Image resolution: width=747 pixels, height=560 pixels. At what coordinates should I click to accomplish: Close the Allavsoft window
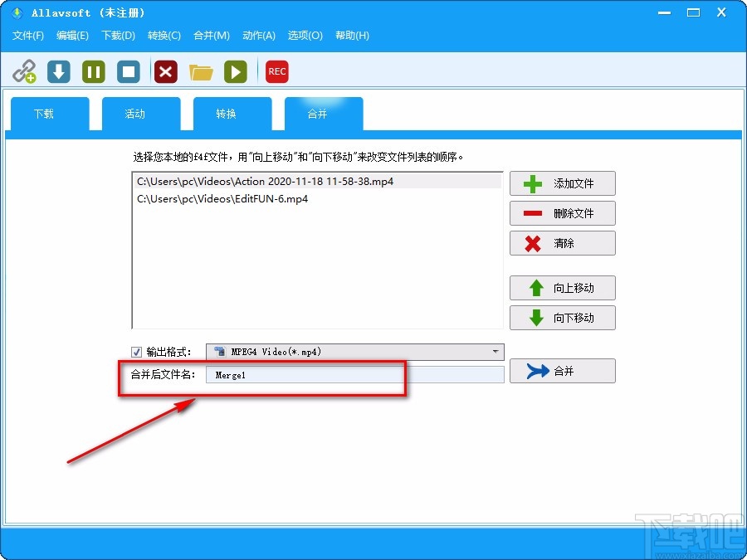coord(722,12)
